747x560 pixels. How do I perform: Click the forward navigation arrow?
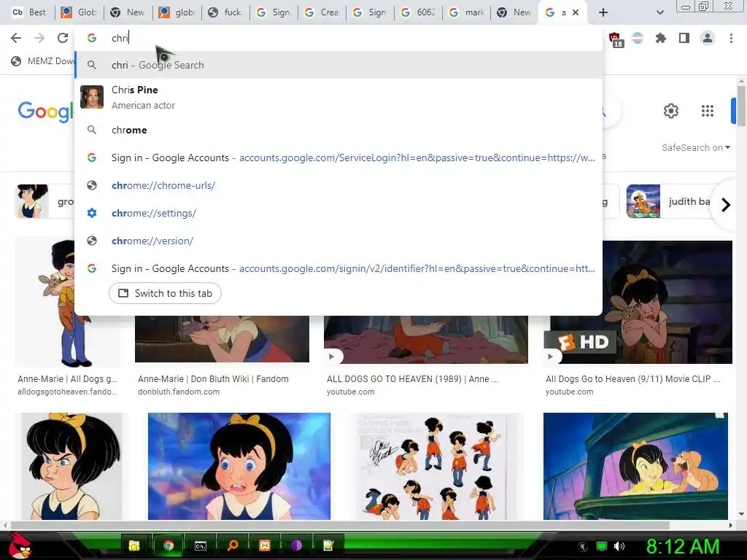(39, 38)
